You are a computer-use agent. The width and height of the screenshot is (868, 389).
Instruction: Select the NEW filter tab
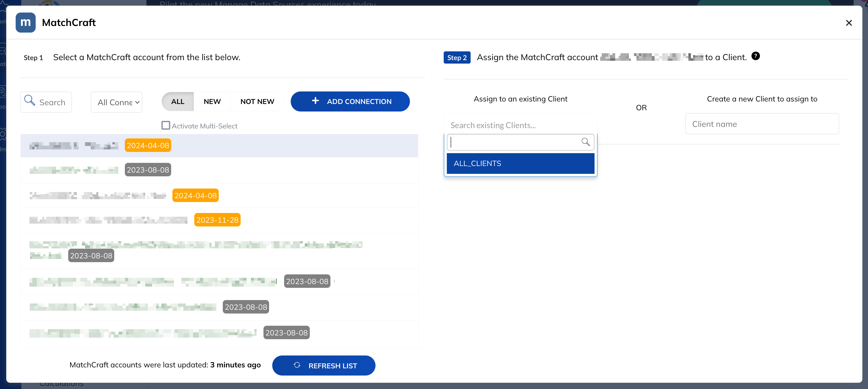[212, 101]
